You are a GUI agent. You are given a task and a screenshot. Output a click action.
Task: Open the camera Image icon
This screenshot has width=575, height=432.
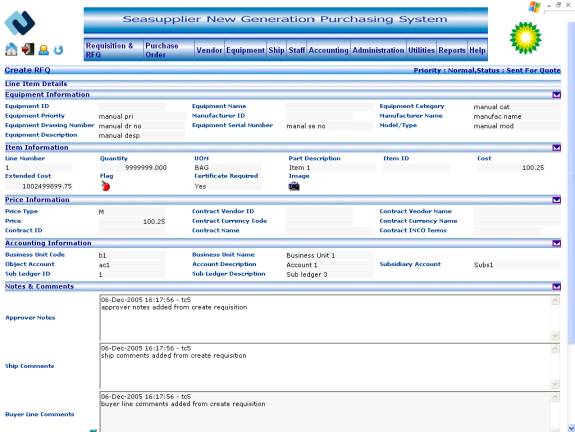294,186
